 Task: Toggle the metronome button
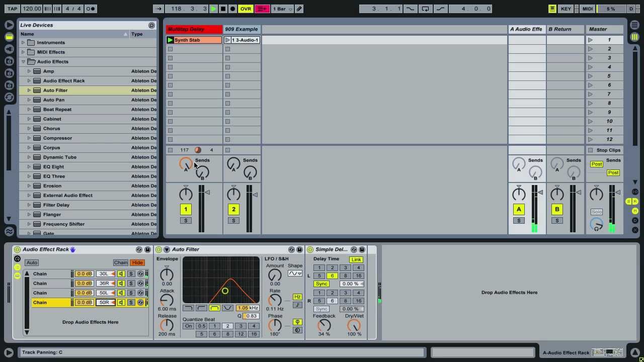coord(91,9)
